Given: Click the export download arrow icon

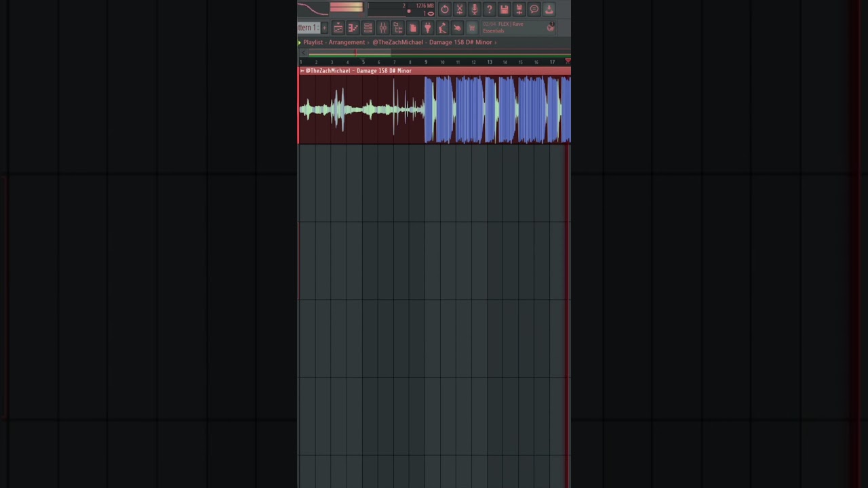Looking at the screenshot, I should click(x=549, y=9).
